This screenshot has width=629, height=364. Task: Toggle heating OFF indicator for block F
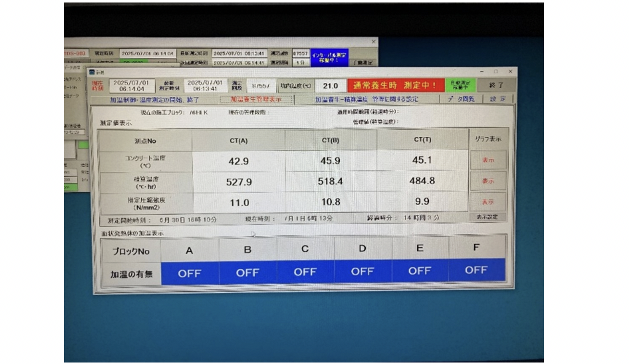click(x=476, y=270)
